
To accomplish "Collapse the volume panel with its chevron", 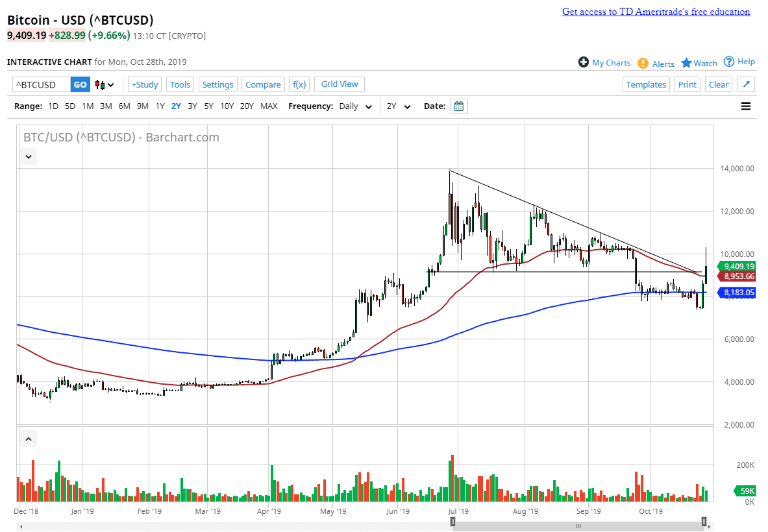I will coord(28,439).
